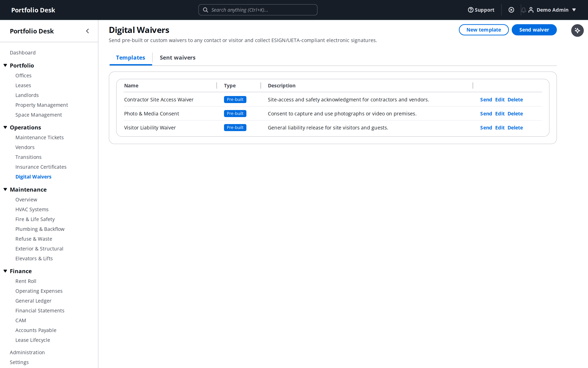Edit the Visitor Liability Waiver
This screenshot has width=588, height=368.
500,128
